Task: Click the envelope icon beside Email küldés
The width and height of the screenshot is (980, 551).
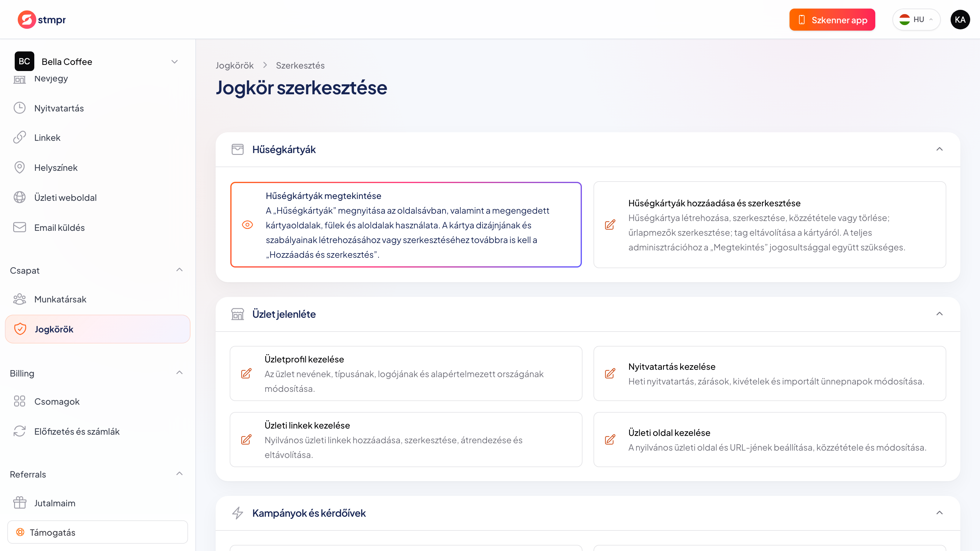Action: coord(19,227)
